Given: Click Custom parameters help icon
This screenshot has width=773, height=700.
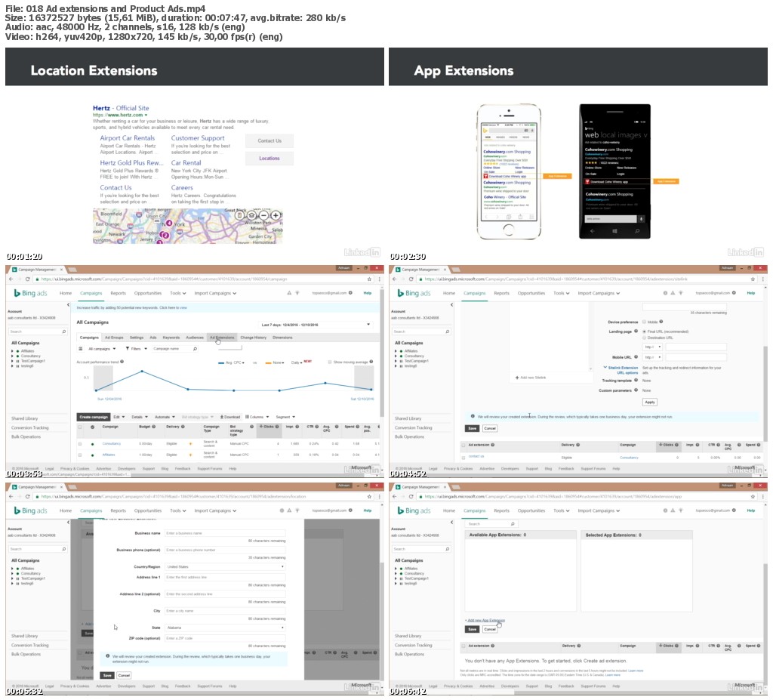Looking at the screenshot, I should tap(636, 390).
